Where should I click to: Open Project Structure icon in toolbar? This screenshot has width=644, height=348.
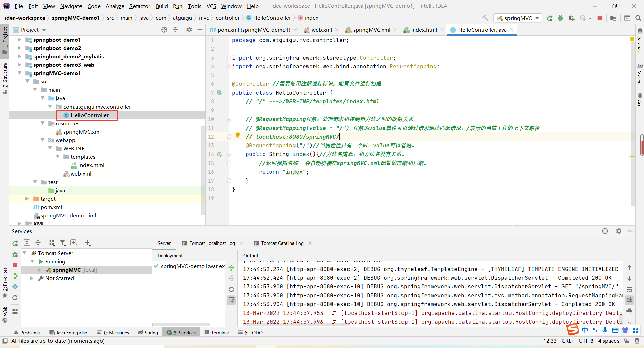613,18
